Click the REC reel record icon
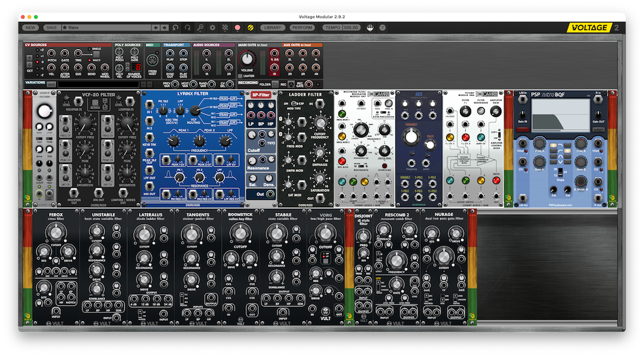Screen dimensions: 644x356 pyautogui.click(x=291, y=84)
